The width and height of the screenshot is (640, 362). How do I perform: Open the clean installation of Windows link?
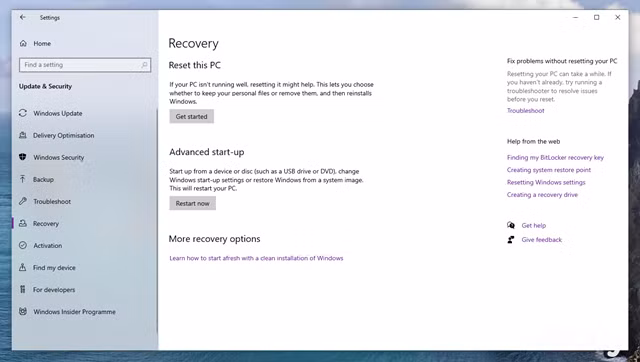click(x=256, y=258)
